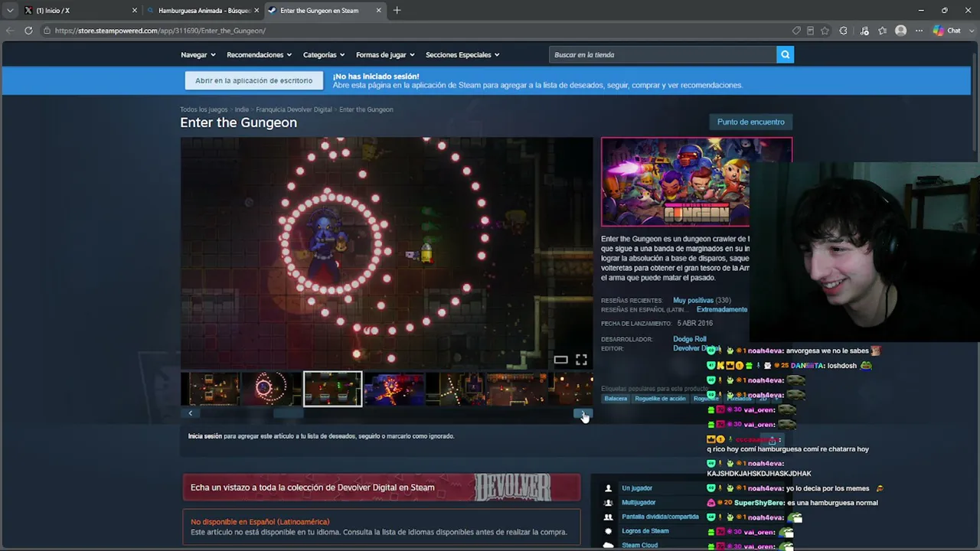Open the Categorías dropdown
Viewport: 980px width, 551px height.
point(324,55)
